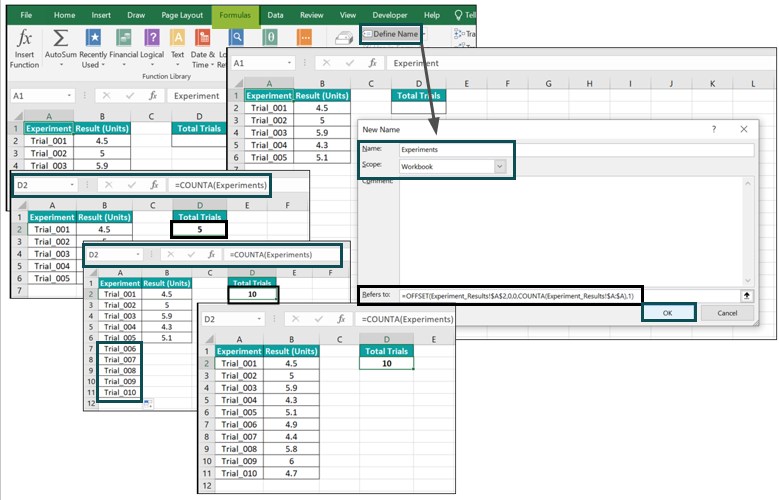Switch to the Data tab

pyautogui.click(x=275, y=15)
